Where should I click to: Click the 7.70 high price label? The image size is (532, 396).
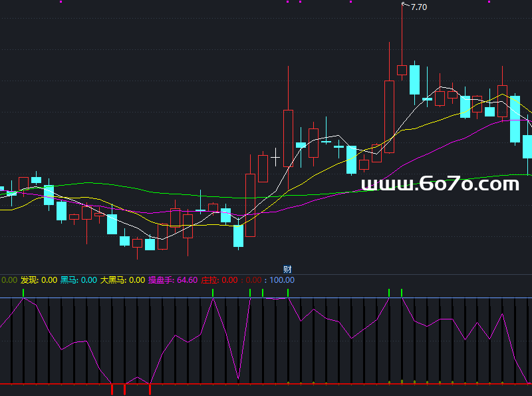pyautogui.click(x=419, y=7)
